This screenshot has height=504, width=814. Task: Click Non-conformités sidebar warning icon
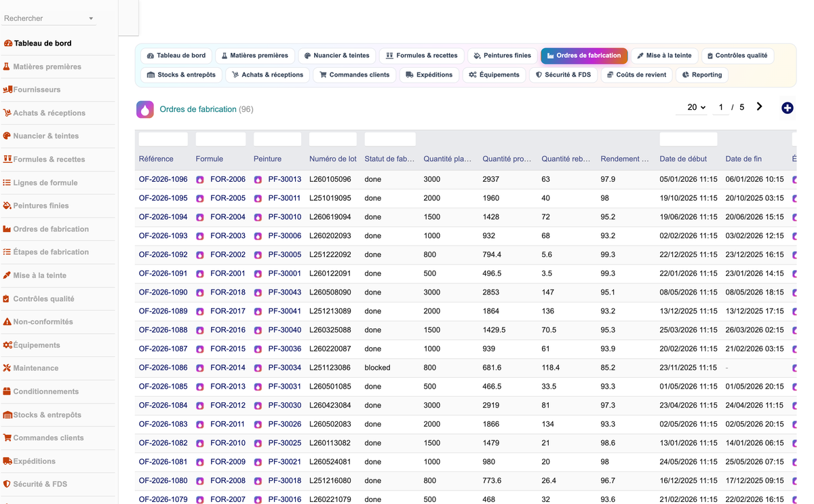[7, 322]
